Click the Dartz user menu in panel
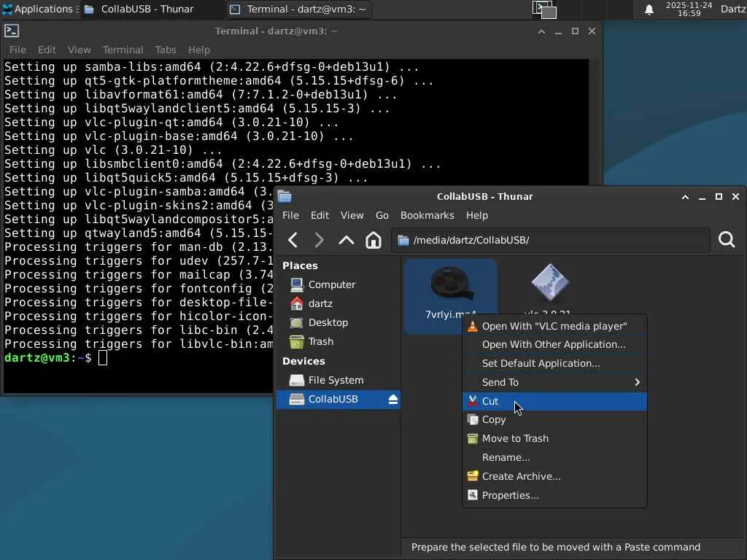The height and width of the screenshot is (560, 747). pos(733,9)
